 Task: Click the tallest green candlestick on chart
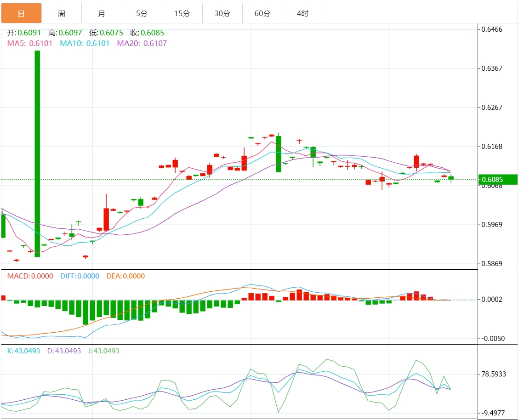(x=37, y=153)
